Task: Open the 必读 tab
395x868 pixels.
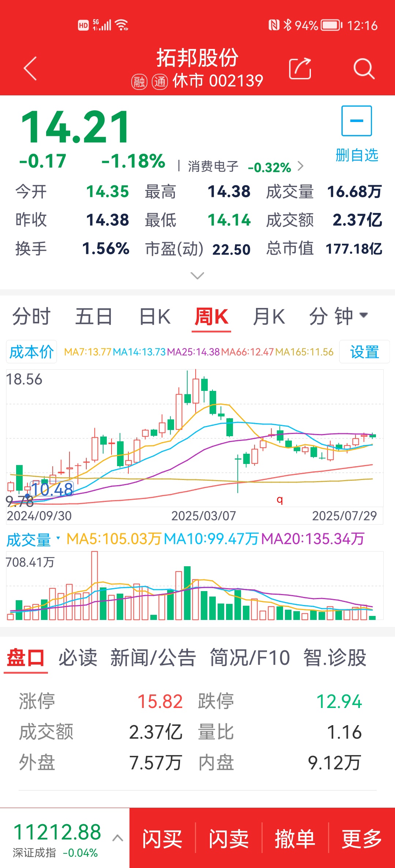Action: [x=78, y=658]
